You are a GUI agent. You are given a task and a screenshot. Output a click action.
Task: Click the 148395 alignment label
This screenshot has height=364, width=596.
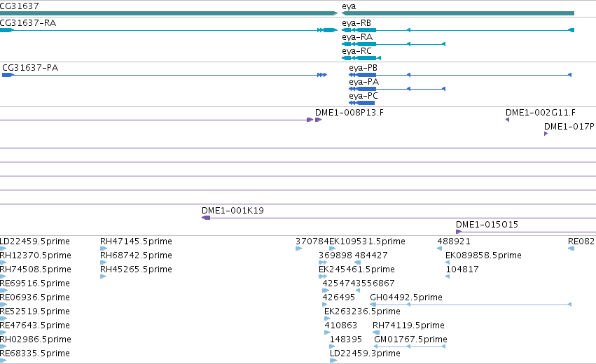click(x=346, y=339)
